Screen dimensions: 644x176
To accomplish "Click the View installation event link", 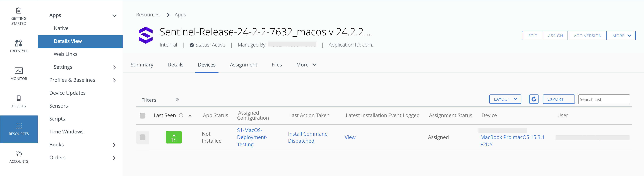I will pos(350,137).
